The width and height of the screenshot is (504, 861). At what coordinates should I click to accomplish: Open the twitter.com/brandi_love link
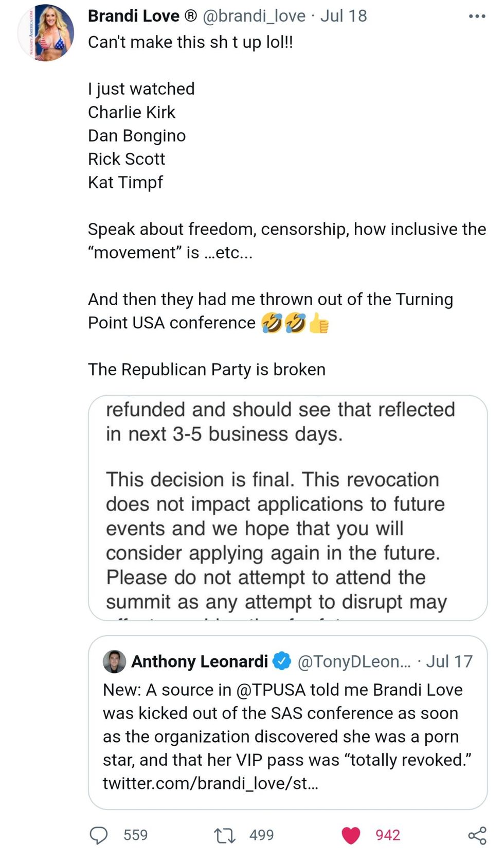pos(210,783)
